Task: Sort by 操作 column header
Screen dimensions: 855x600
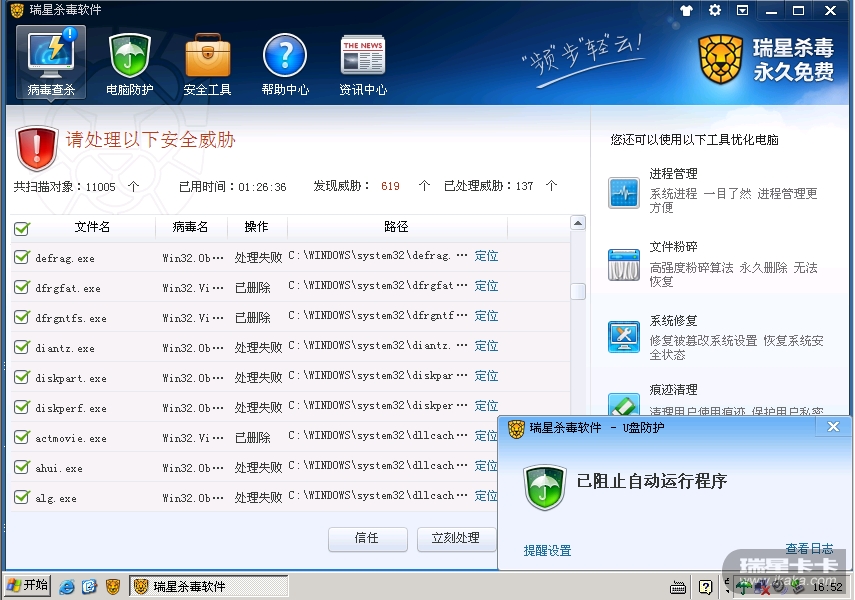Action: [257, 227]
